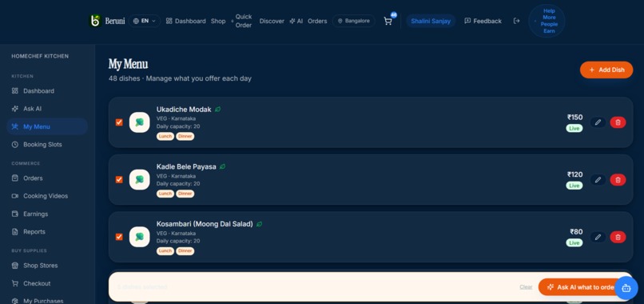Open Dashboard in top navigation
644x304 pixels.
click(185, 21)
